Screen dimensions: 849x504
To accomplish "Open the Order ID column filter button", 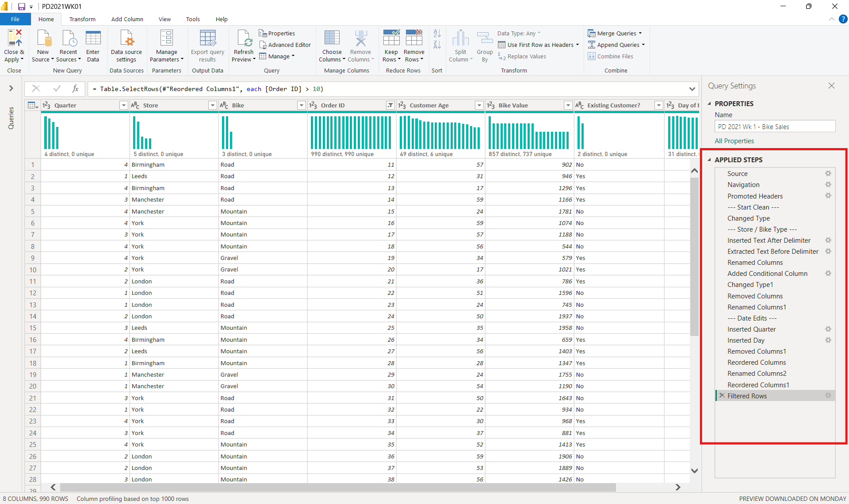I will point(390,105).
